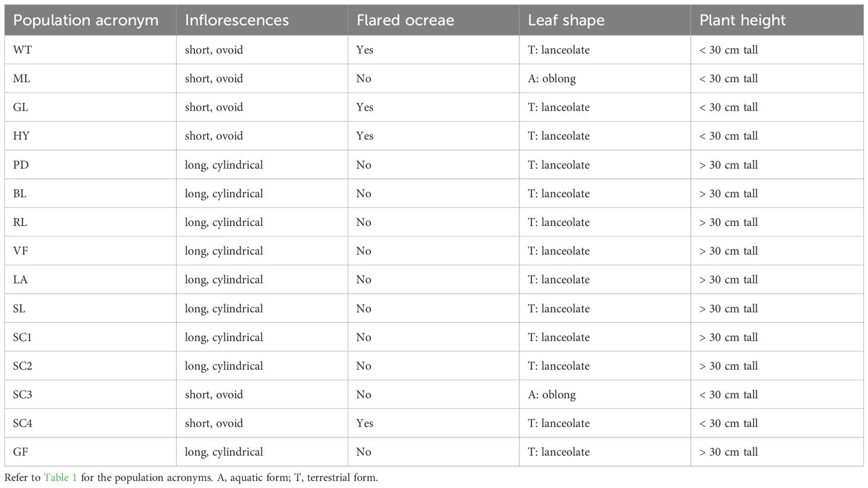This screenshot has height=488, width=868.
Task: Click the SC1 acronym cell
Action: (90, 337)
